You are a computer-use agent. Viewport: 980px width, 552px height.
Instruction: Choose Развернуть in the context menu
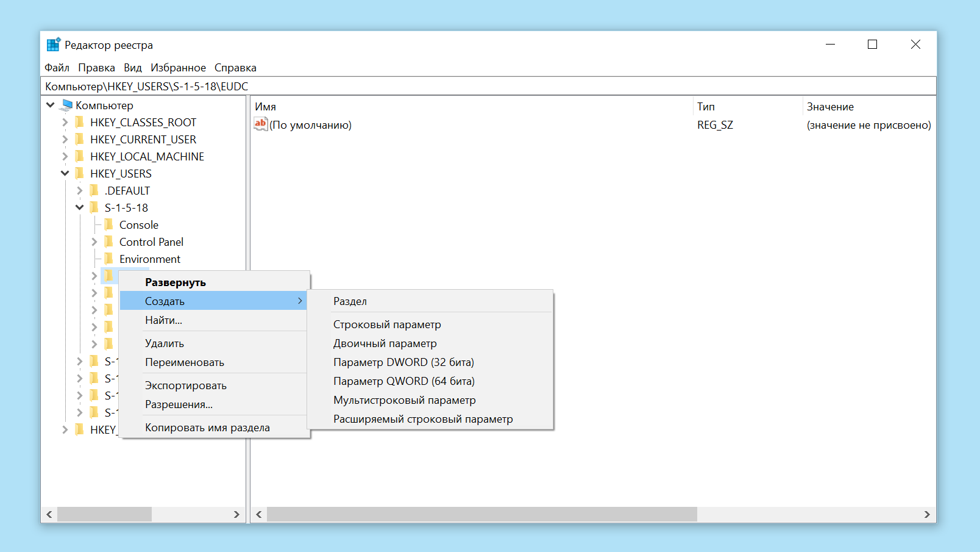pyautogui.click(x=213, y=282)
